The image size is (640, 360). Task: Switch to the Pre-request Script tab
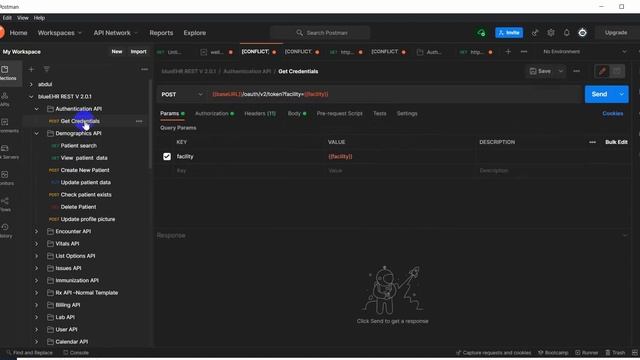(x=340, y=113)
